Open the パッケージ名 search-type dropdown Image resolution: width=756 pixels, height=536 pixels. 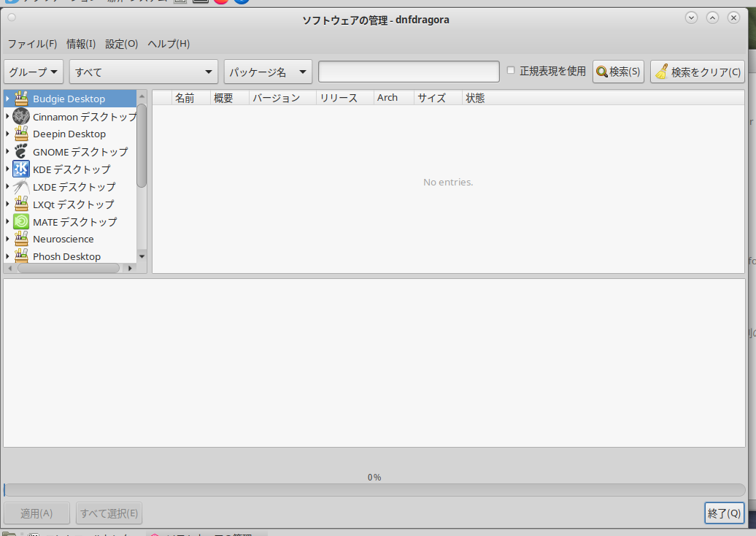coord(268,72)
